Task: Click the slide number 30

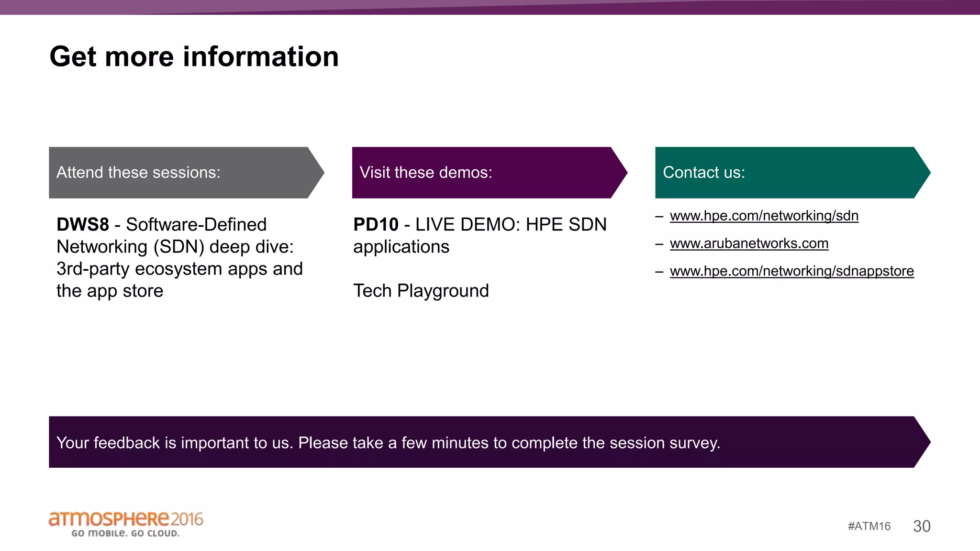Action: (922, 526)
